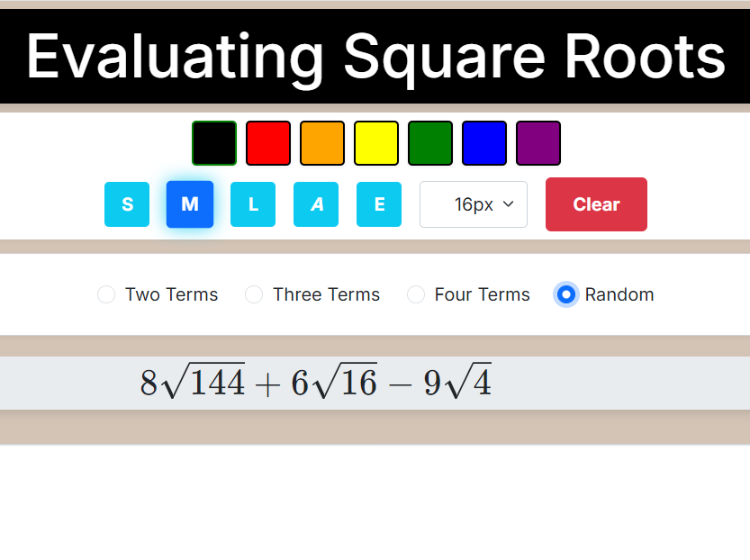Screen dimensions: 750x560
Task: Select the yellow color swatch
Action: point(376,143)
